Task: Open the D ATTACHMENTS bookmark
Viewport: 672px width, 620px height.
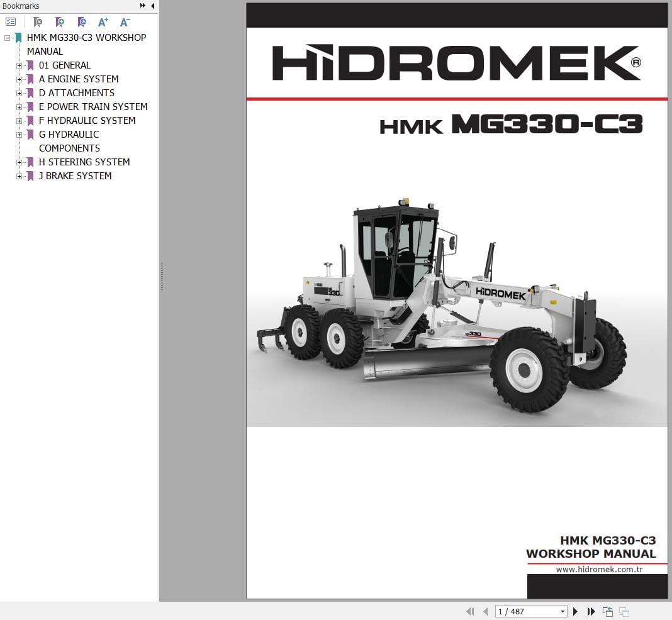Action: [76, 92]
